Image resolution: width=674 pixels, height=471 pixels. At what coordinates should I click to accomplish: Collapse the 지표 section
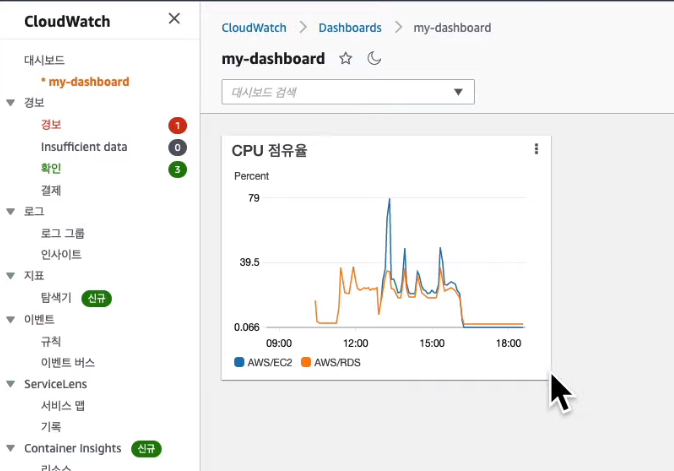pyautogui.click(x=11, y=276)
